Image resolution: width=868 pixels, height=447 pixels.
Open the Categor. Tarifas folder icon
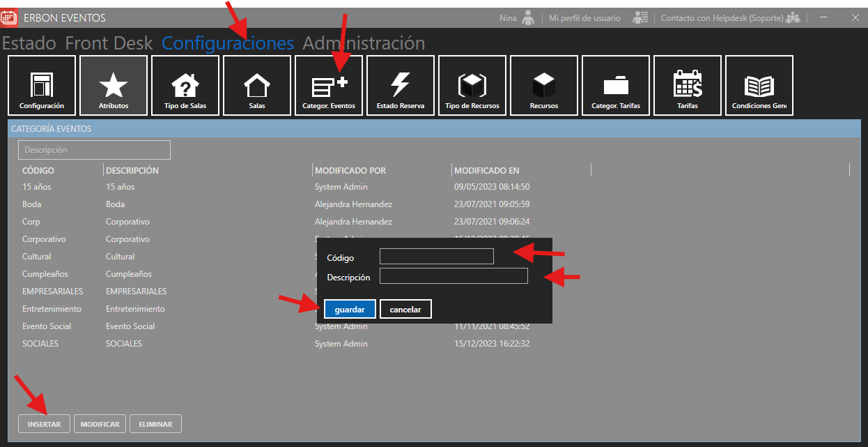pos(616,86)
